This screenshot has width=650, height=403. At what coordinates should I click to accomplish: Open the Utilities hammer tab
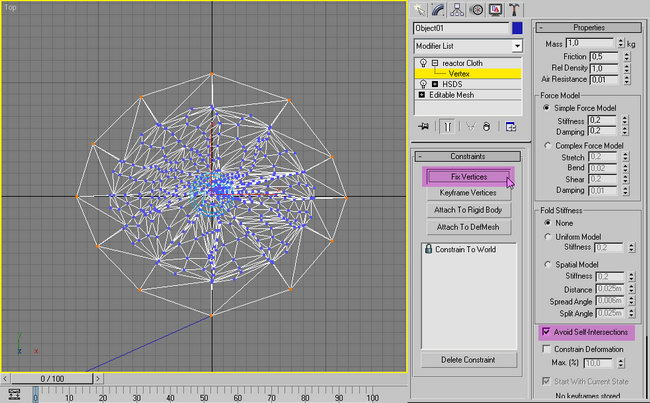click(x=512, y=10)
